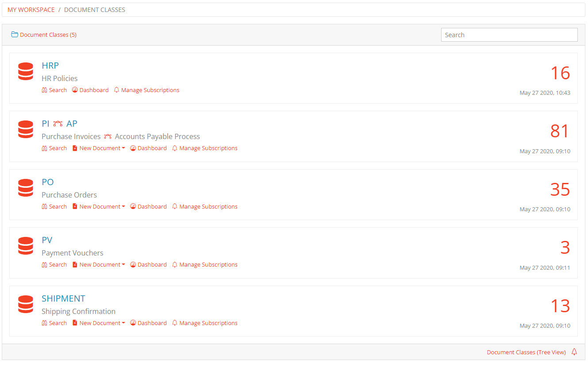Click the Manage Subscriptions bell icon under SHIPMENT
The height and width of the screenshot is (368, 588).
[175, 323]
